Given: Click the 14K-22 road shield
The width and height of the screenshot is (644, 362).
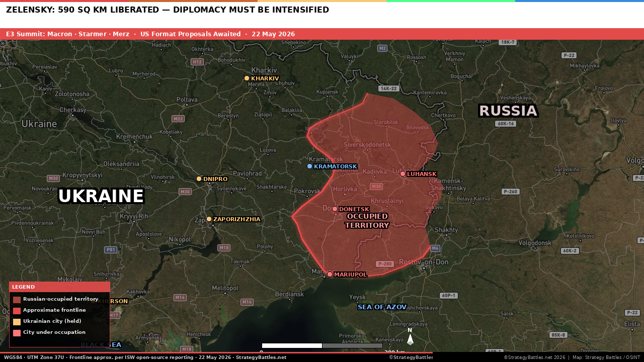Looking at the screenshot, I should pos(388,88).
